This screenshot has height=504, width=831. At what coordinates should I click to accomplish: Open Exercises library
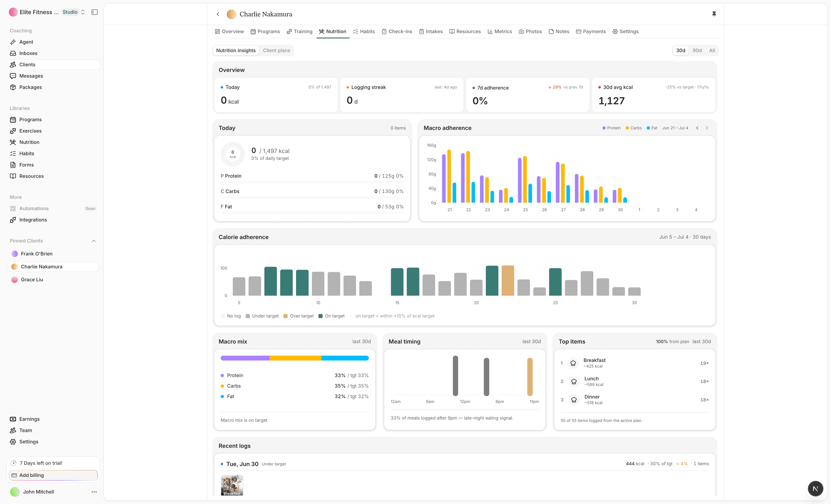(53, 131)
